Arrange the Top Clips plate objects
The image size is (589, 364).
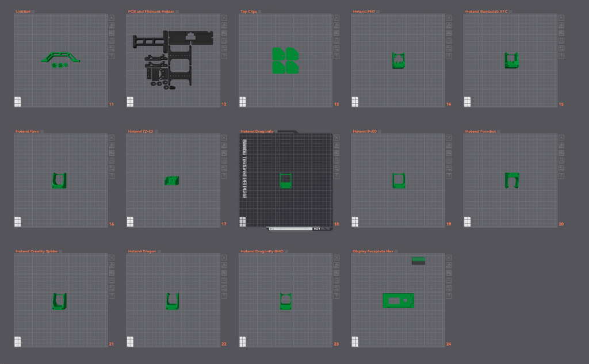click(x=336, y=33)
